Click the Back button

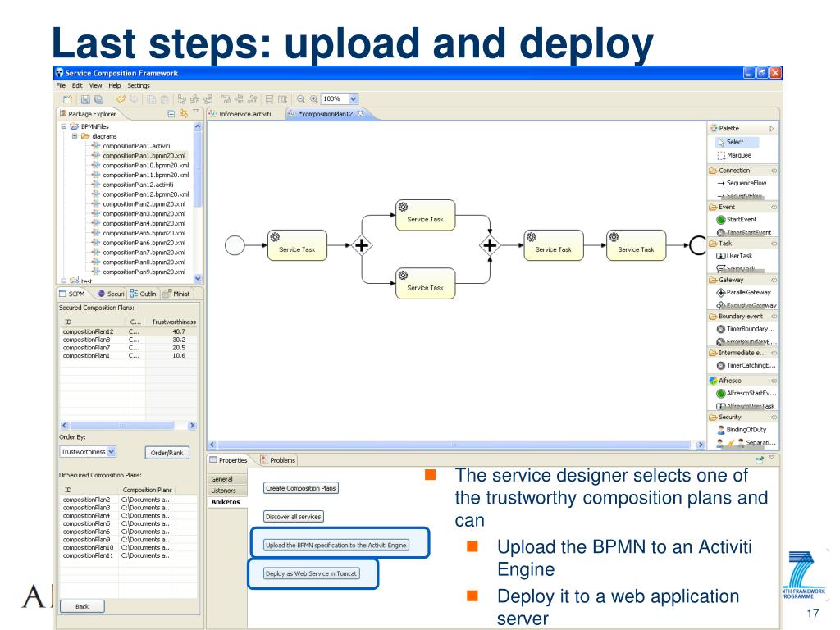click(82, 606)
